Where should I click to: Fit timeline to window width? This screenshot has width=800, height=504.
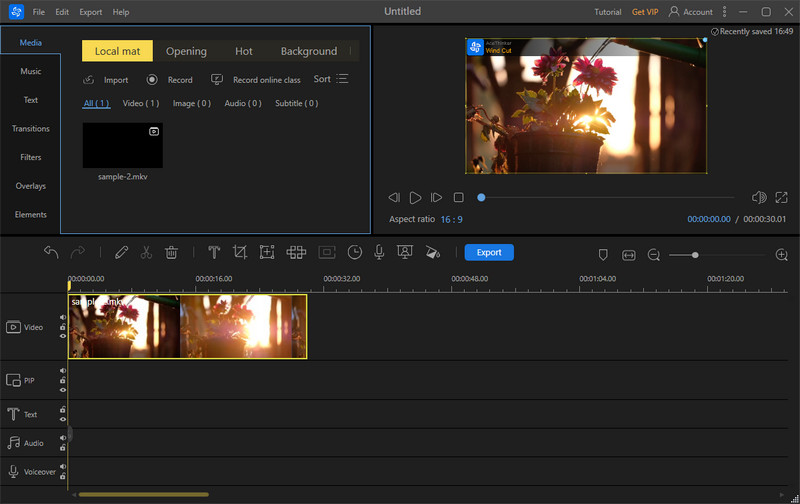pyautogui.click(x=629, y=255)
